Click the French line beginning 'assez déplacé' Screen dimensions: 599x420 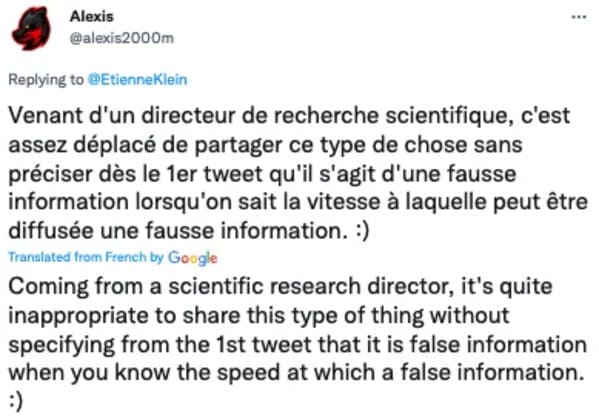pyautogui.click(x=266, y=145)
